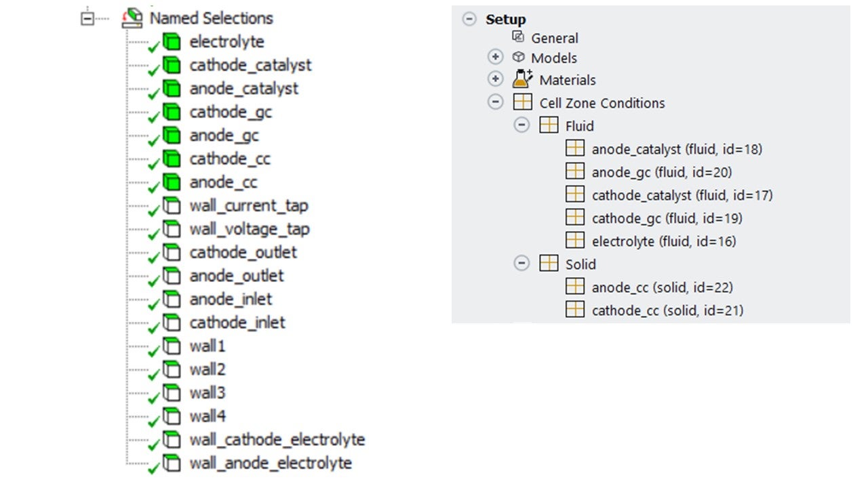Click the green body icon for cathode_gc
The width and height of the screenshot is (868, 488).
(x=172, y=112)
